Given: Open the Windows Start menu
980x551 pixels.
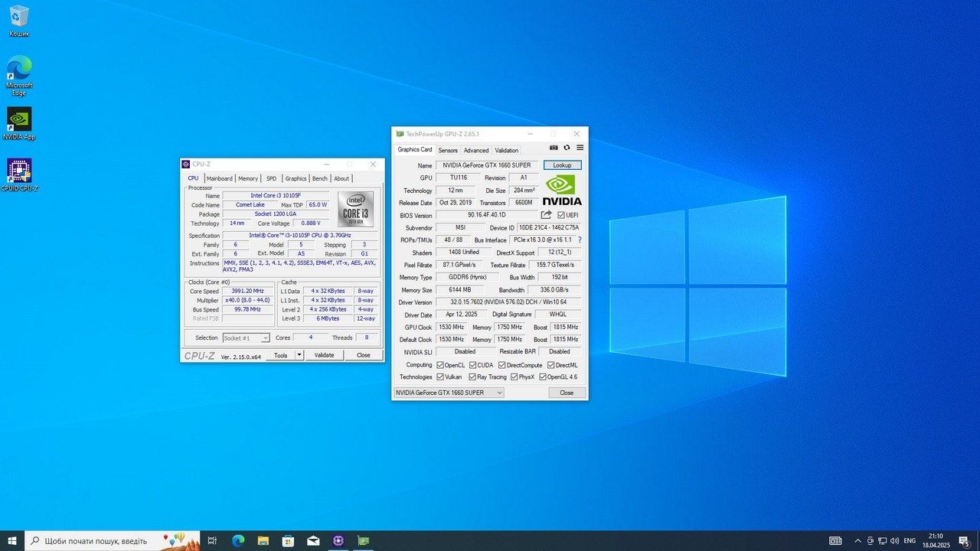Looking at the screenshot, I should (12, 540).
